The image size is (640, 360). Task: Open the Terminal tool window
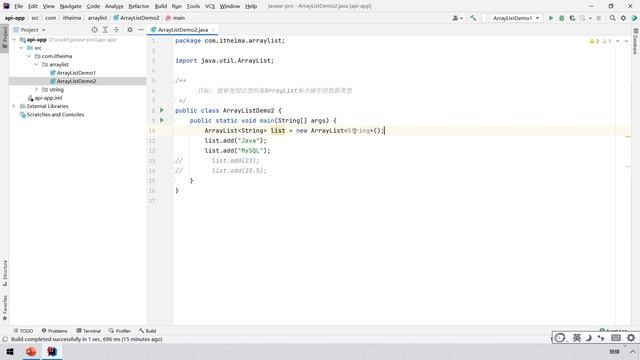89,331
